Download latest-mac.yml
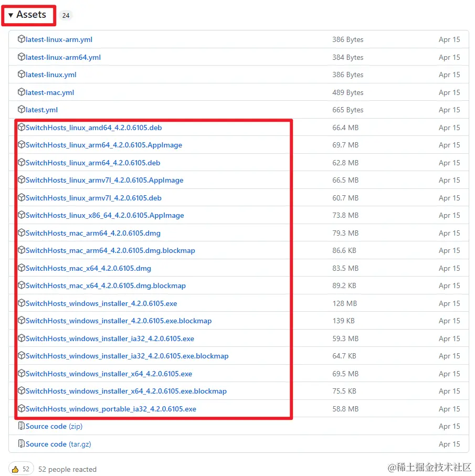The width and height of the screenshot is (475, 476). pos(50,92)
